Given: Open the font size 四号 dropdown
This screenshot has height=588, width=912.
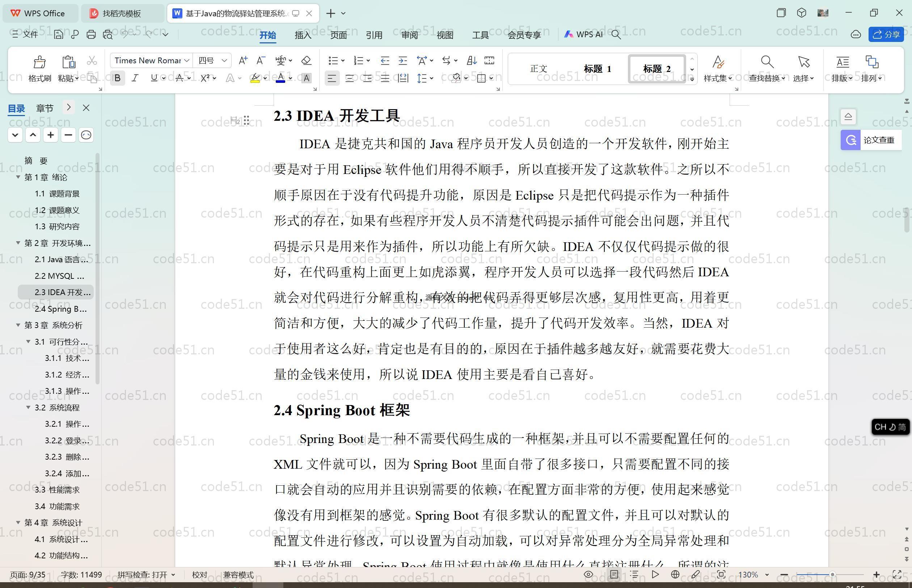Looking at the screenshot, I should tap(224, 60).
